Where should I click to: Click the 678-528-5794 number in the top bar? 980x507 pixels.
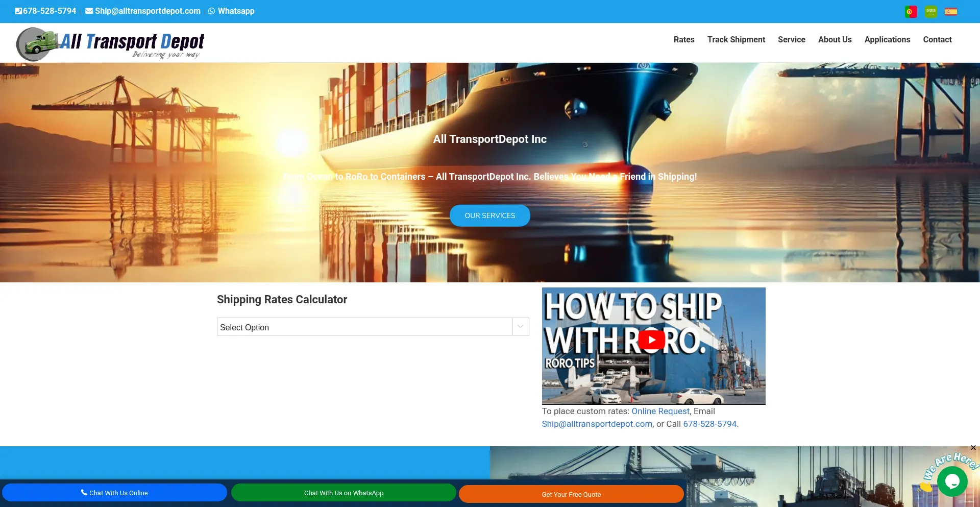pyautogui.click(x=50, y=11)
